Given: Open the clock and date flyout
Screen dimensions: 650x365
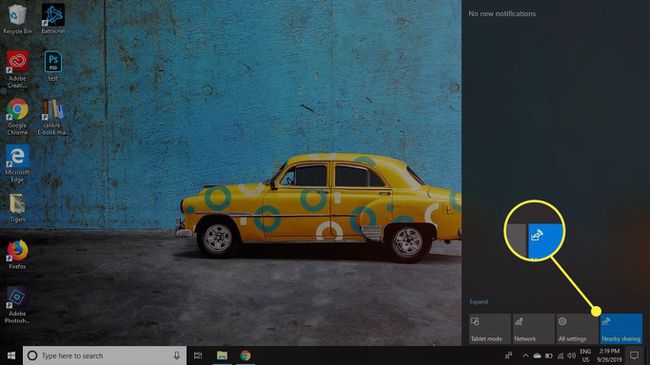Looking at the screenshot, I should click(x=609, y=355).
